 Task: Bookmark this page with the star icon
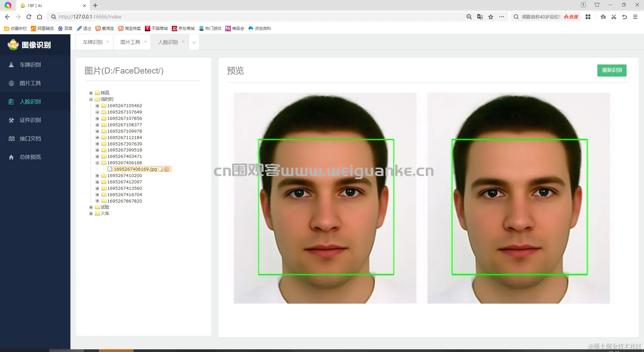pyautogui.click(x=491, y=17)
